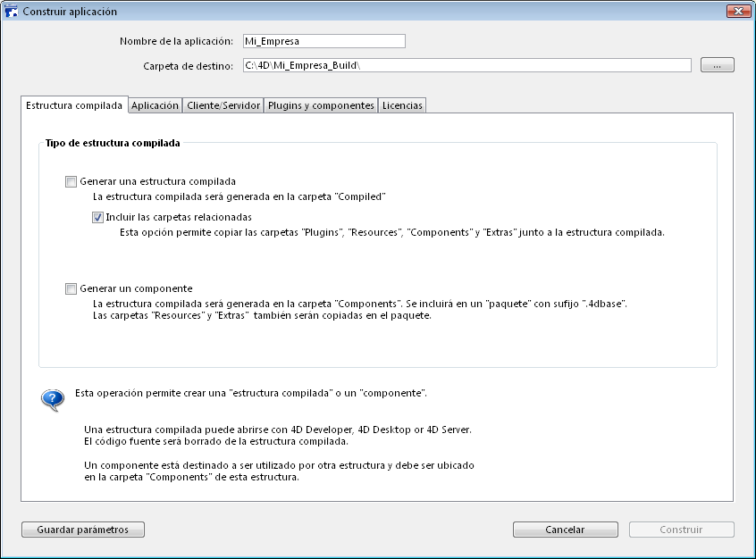The width and height of the screenshot is (756, 559).
Task: Click the Cancelar button
Action: tap(565, 530)
